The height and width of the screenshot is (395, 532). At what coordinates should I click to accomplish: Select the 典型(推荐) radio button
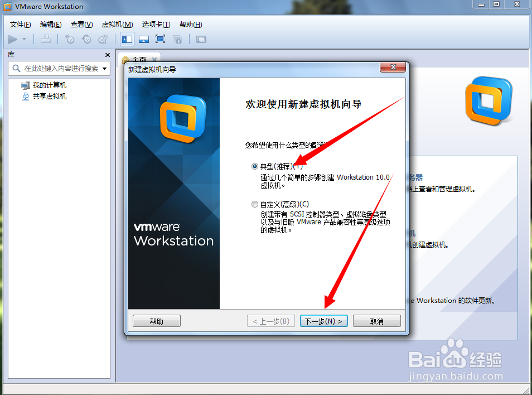(x=255, y=166)
